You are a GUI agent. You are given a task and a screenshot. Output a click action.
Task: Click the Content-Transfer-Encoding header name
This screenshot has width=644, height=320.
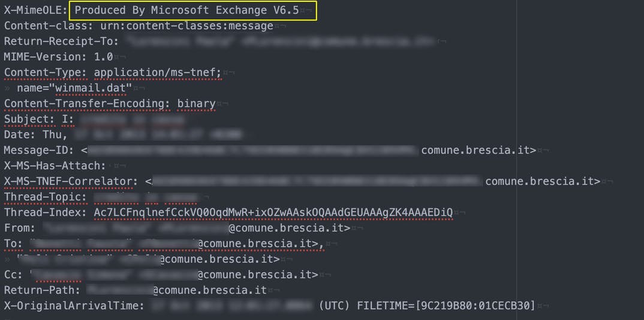(87, 104)
